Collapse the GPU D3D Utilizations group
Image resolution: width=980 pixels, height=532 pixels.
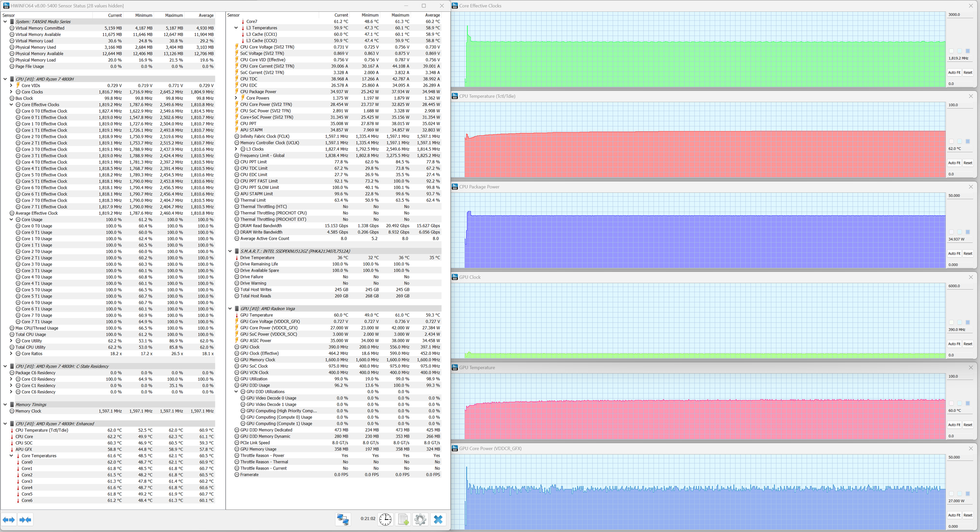236,391
